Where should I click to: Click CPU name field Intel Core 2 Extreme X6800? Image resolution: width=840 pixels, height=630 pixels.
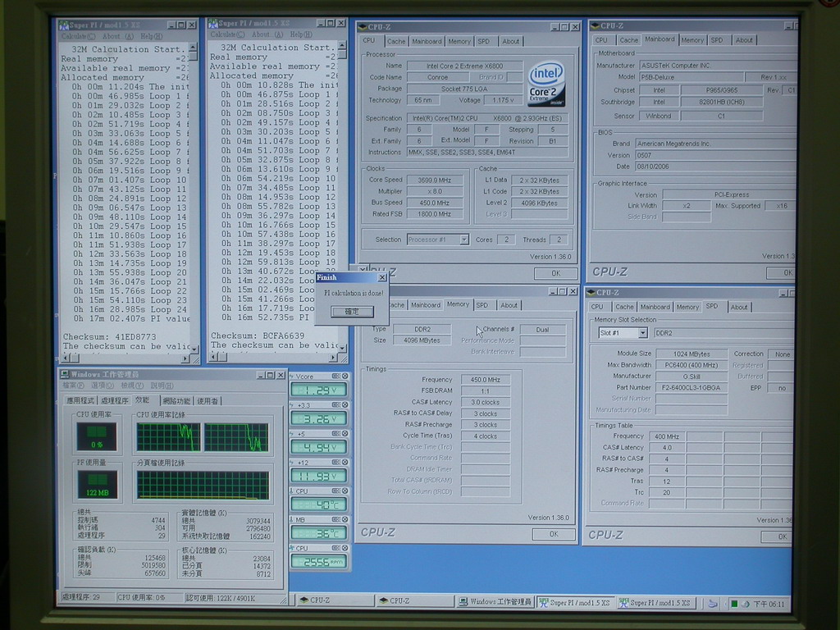464,66
